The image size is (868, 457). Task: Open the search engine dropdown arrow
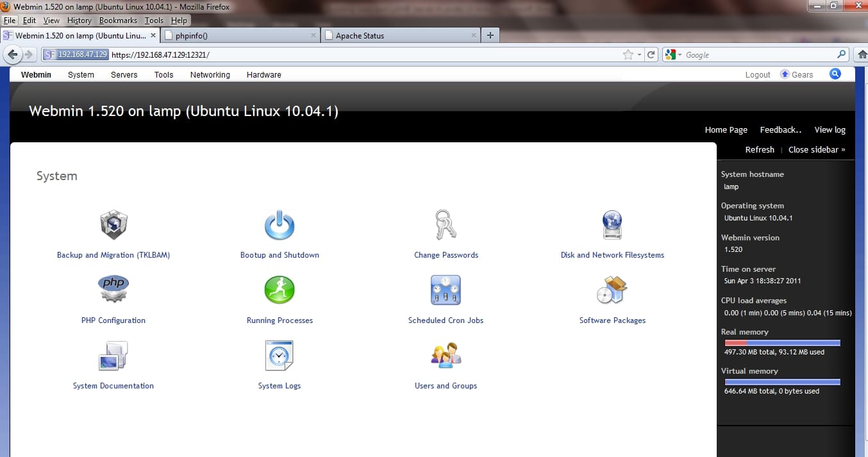(680, 55)
